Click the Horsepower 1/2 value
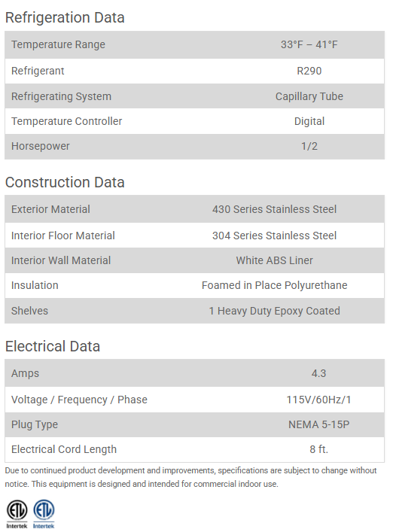Screen dimensions: 396x532 point(309,146)
